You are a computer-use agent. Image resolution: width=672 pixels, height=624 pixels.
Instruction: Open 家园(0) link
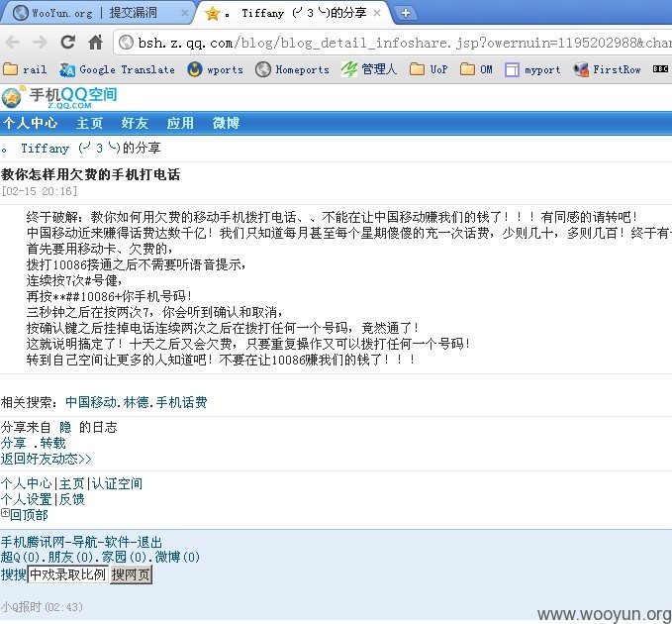click(x=124, y=557)
